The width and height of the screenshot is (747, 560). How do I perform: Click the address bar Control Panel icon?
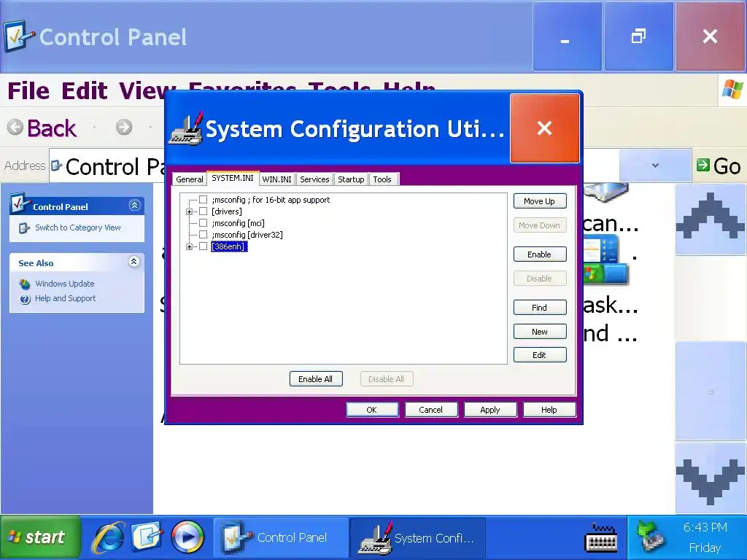pos(57,166)
